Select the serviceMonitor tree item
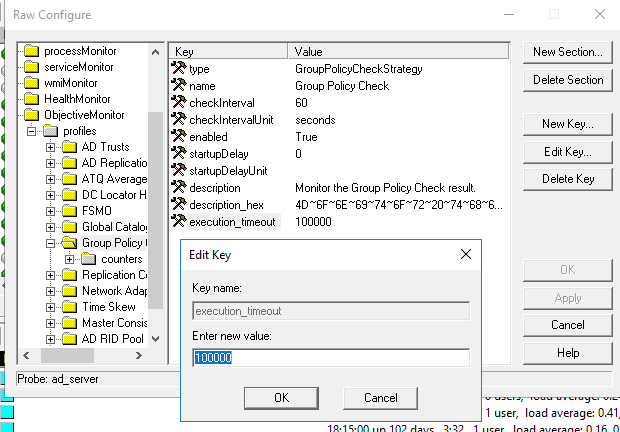 [80, 67]
